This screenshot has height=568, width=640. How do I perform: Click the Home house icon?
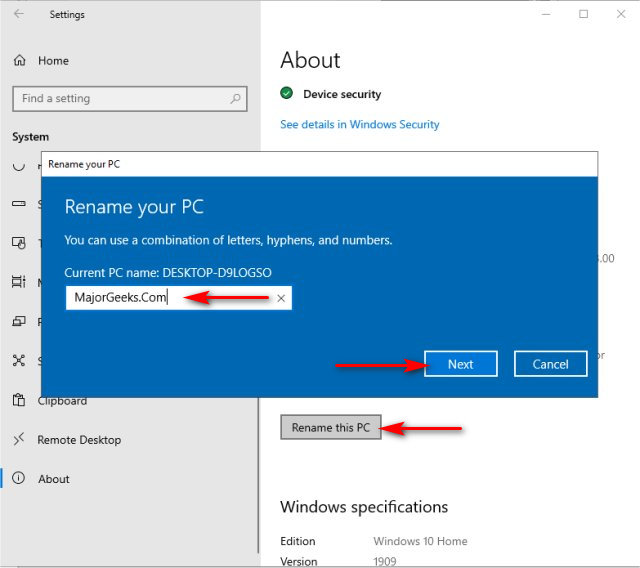click(20, 60)
